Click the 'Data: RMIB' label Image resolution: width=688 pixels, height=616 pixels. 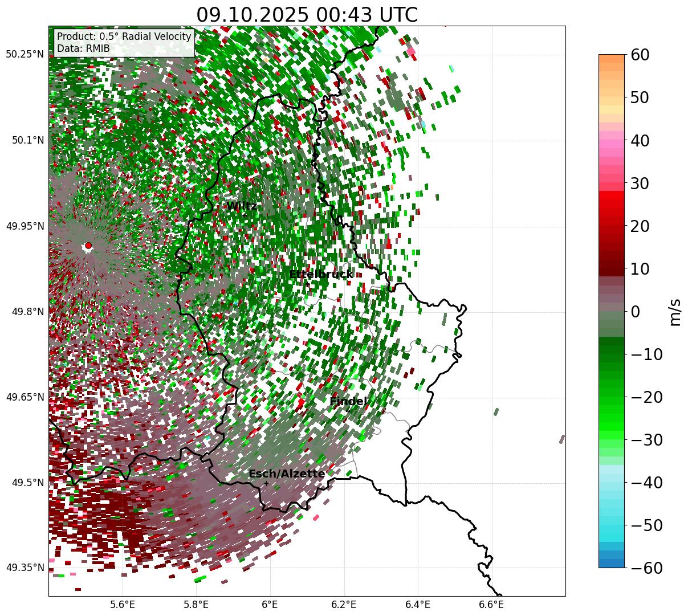(83, 48)
